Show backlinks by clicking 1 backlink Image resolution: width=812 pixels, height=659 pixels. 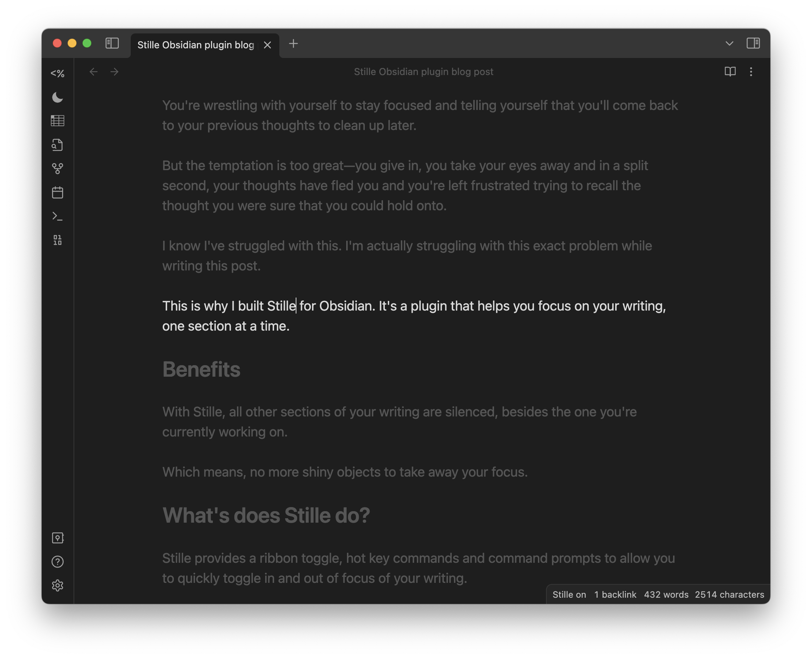pyautogui.click(x=615, y=594)
